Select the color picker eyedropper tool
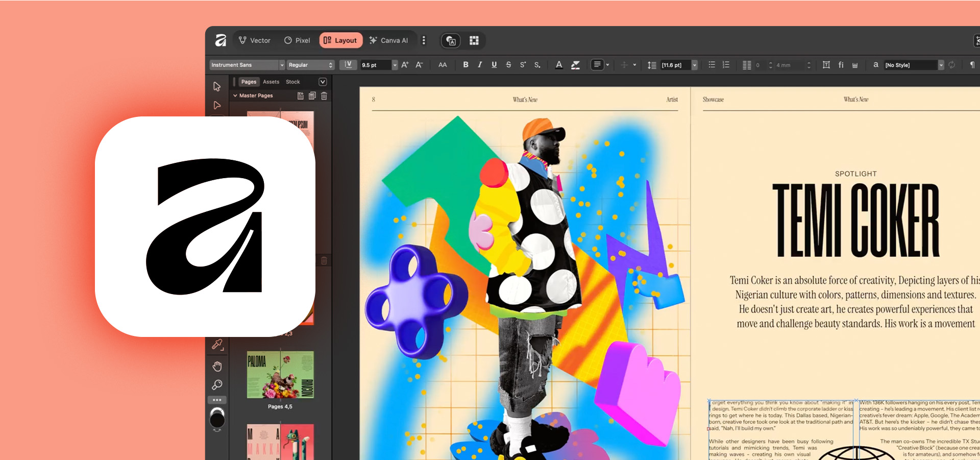Image resolution: width=980 pixels, height=460 pixels. [x=217, y=345]
